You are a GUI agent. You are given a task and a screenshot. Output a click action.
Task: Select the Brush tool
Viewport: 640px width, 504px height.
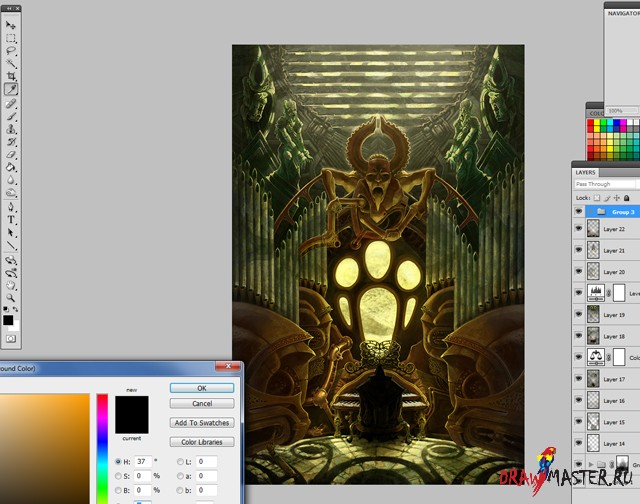[11, 116]
